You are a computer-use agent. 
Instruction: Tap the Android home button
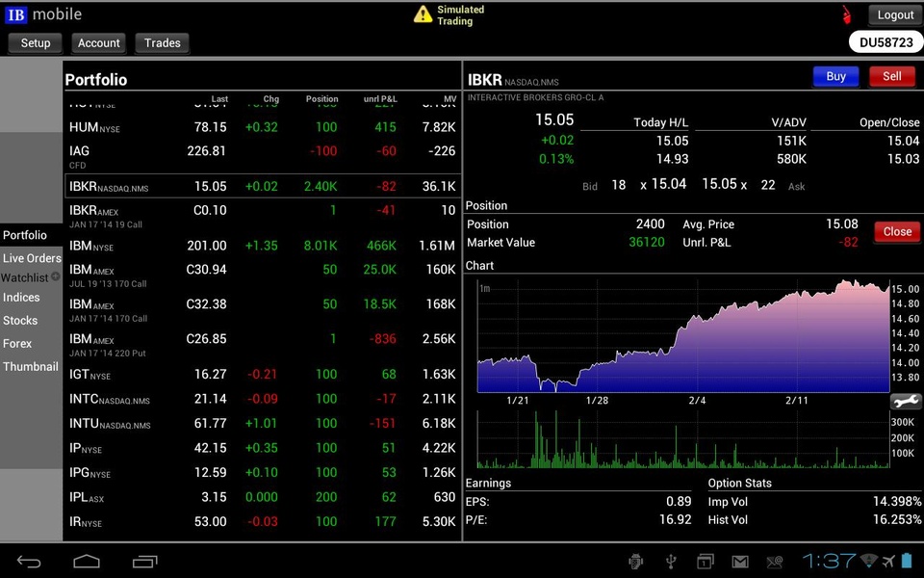87,561
